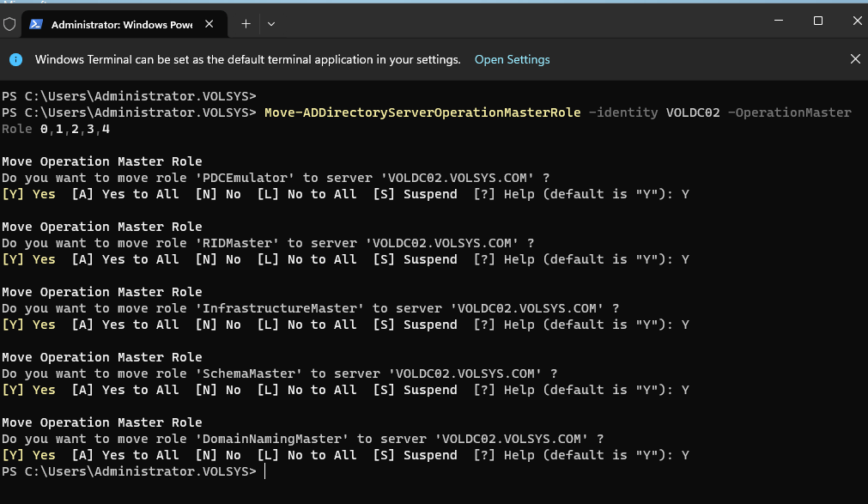Expand the new tab profile dropdown chevron
The height and width of the screenshot is (504, 868).
click(271, 24)
